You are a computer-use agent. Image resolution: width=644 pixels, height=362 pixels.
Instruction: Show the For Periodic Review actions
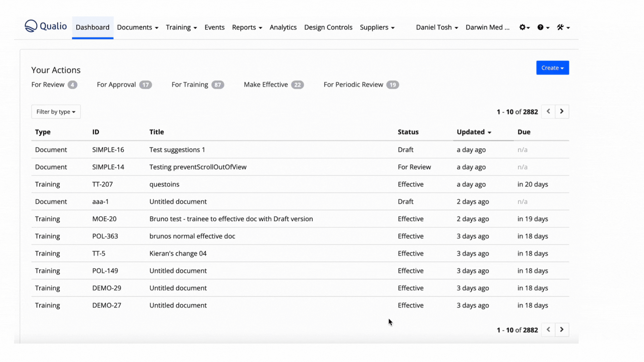pos(361,85)
